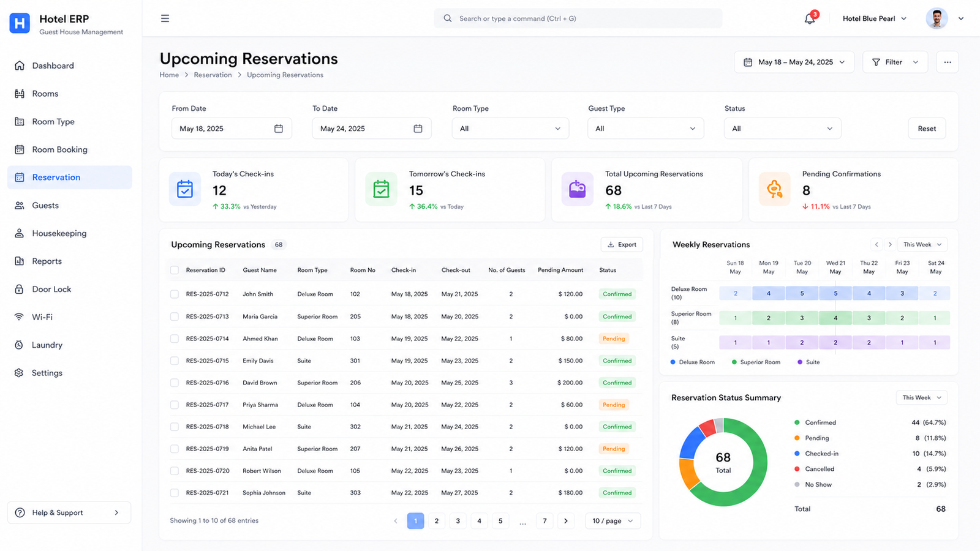Open Room Booking in the sidebar
This screenshot has height=551, width=980.
tap(70, 149)
